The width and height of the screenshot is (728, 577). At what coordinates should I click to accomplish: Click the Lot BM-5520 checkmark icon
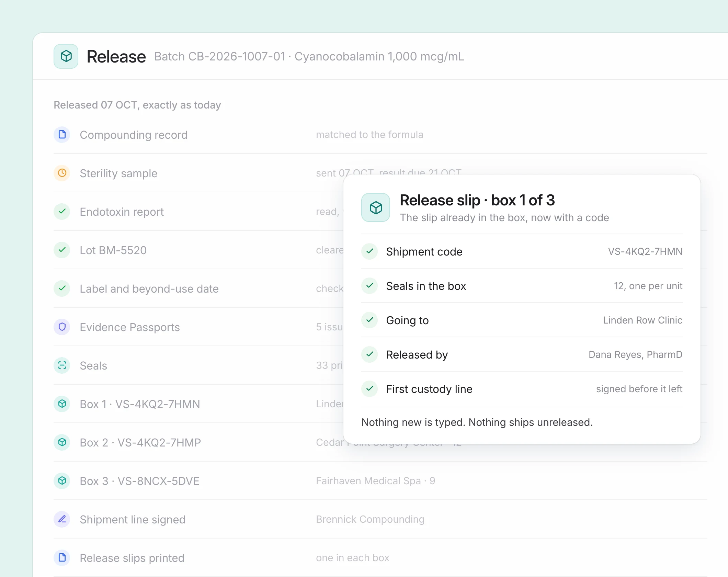coord(62,250)
